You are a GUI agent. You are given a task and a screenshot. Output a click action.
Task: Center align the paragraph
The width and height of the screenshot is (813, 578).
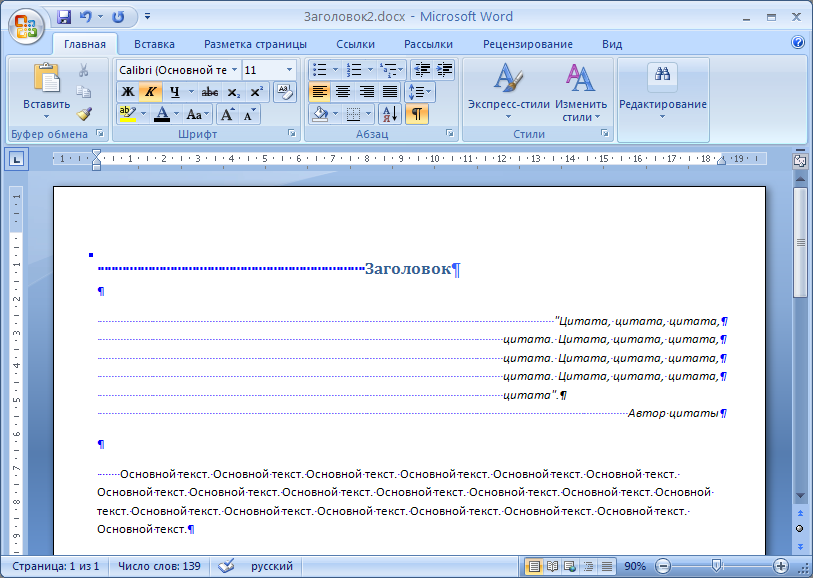tap(343, 92)
